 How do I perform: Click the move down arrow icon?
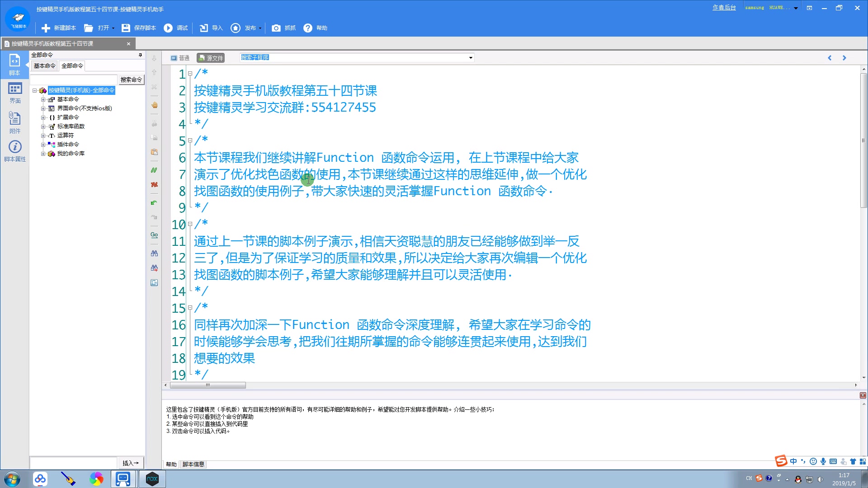154,59
